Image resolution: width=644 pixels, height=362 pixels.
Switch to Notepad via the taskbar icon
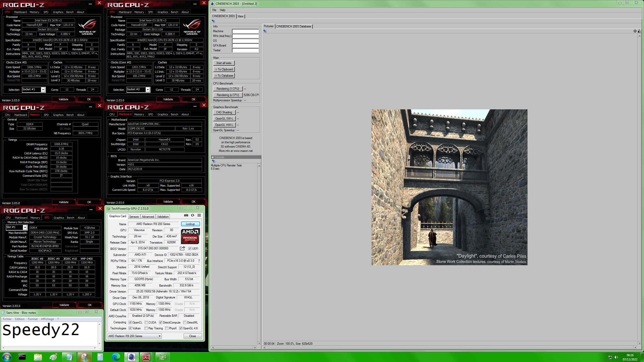coord(69,357)
